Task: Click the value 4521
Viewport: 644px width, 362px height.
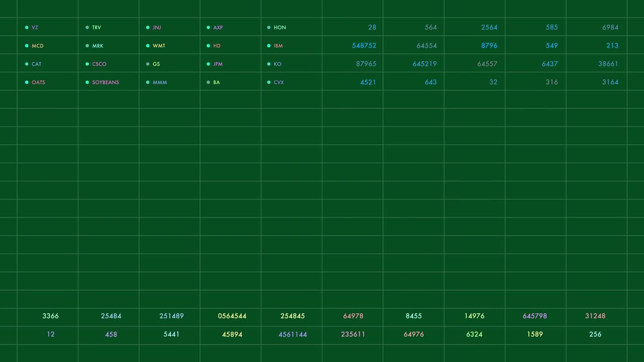Action: click(x=368, y=82)
